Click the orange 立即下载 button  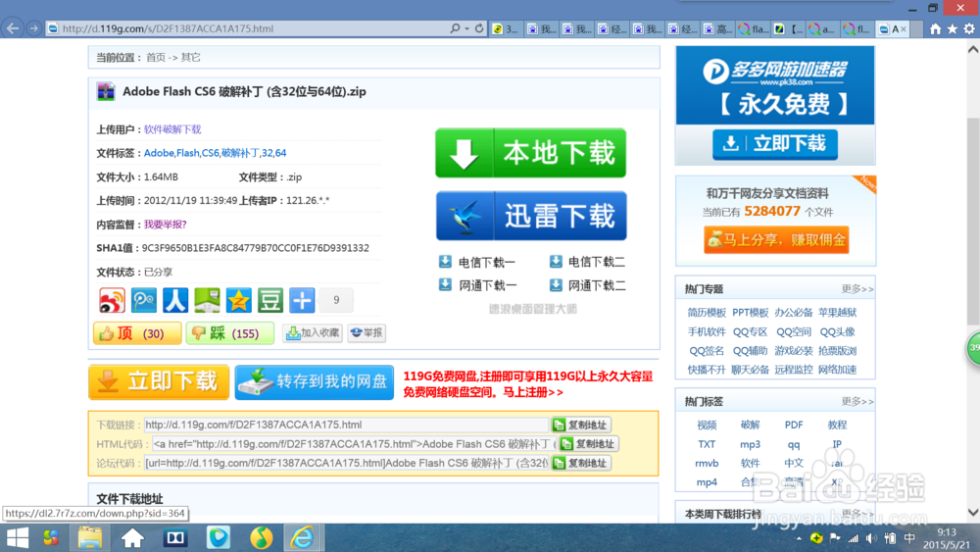tap(159, 382)
